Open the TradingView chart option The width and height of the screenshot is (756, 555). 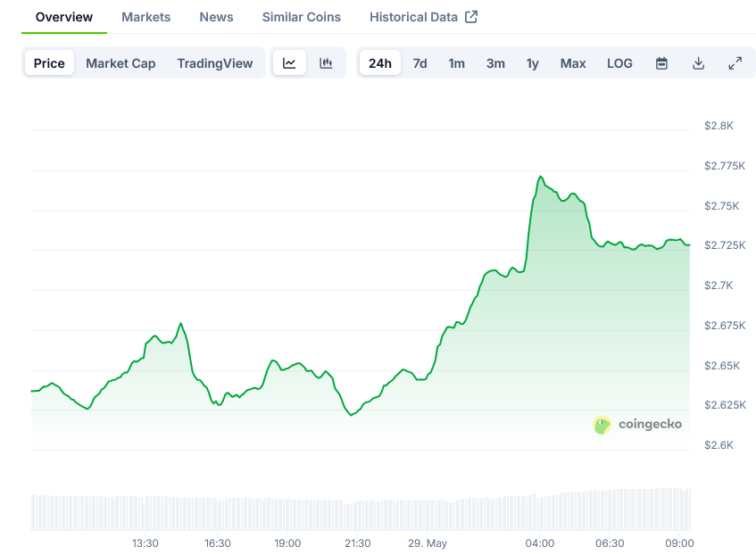point(215,62)
